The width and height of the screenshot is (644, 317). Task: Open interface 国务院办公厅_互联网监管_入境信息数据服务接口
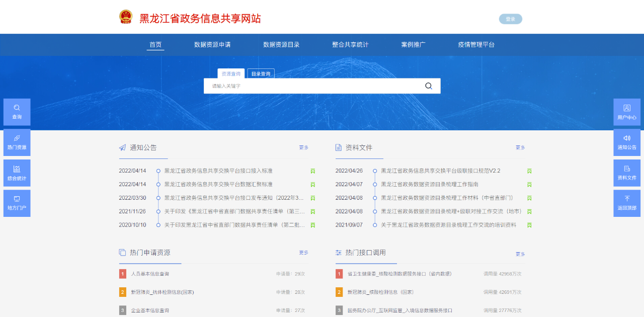tap(400, 311)
